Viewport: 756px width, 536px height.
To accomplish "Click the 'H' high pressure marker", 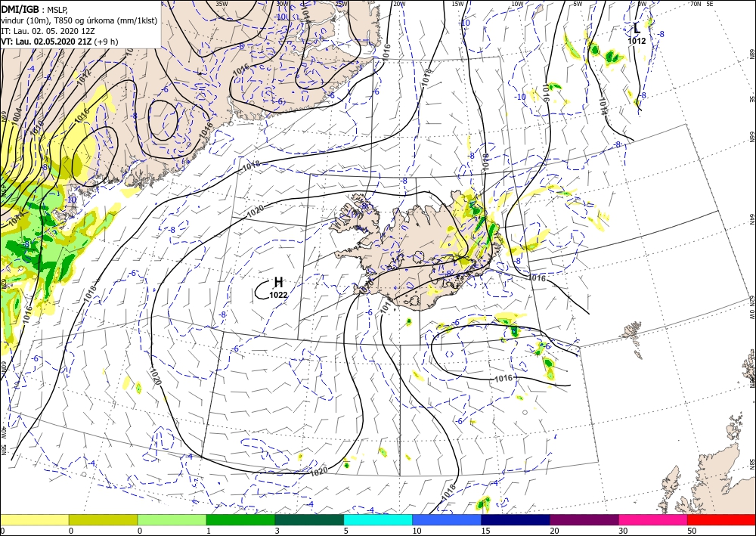I will 278,283.
